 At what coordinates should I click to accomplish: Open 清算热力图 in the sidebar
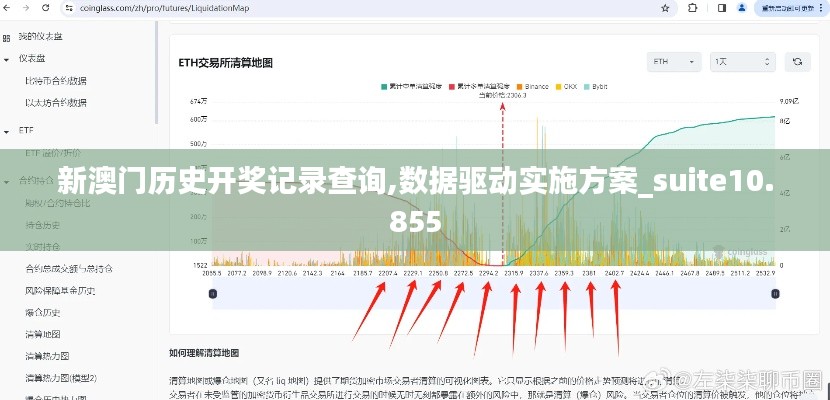click(x=47, y=356)
